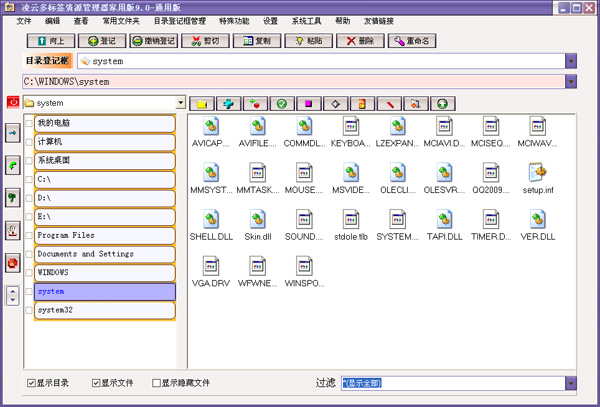
Task: Click the find-document toolbar icon
Action: coord(416,104)
